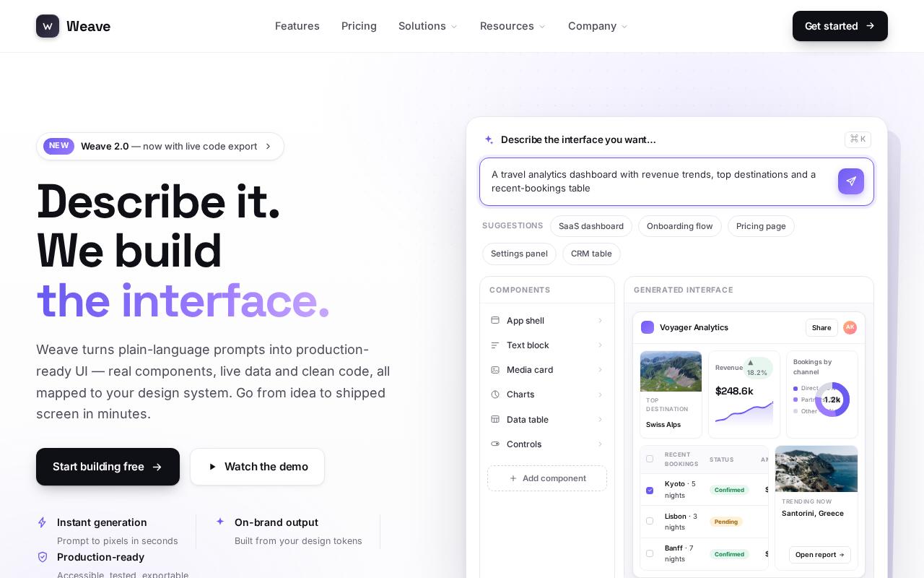
Task: Click the App shell component icon
Action: pyautogui.click(x=495, y=321)
